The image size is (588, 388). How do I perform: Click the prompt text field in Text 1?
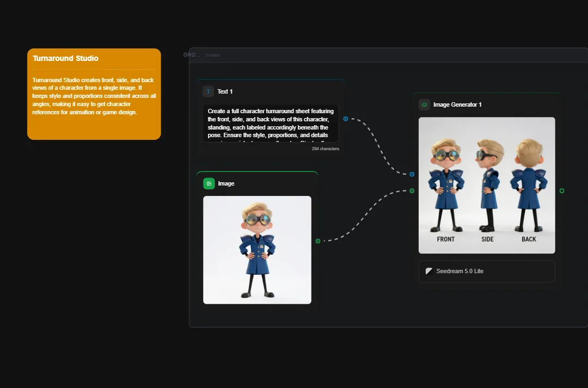click(x=271, y=123)
